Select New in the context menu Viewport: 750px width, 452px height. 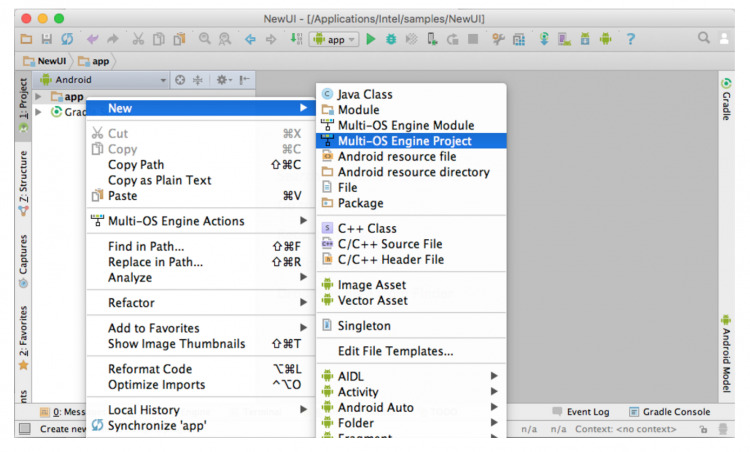[x=201, y=108]
